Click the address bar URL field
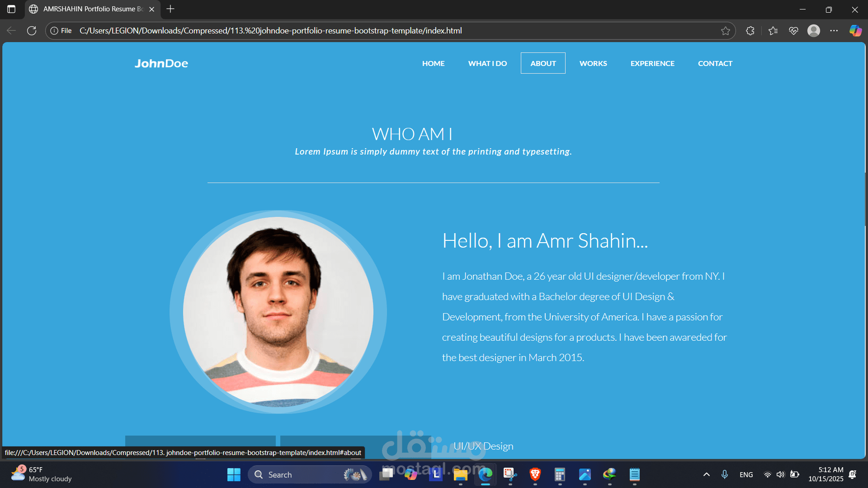The height and width of the screenshot is (488, 868). coord(362,31)
